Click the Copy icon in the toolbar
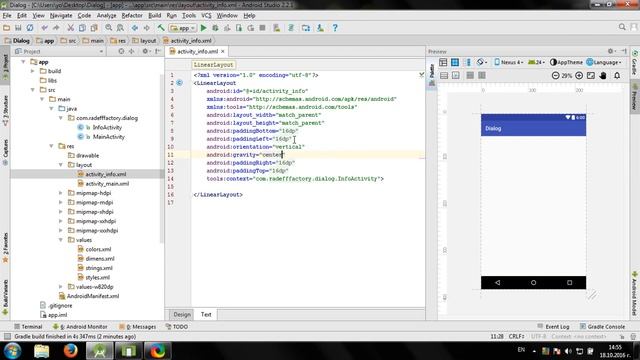The image size is (640, 360). click(82, 28)
